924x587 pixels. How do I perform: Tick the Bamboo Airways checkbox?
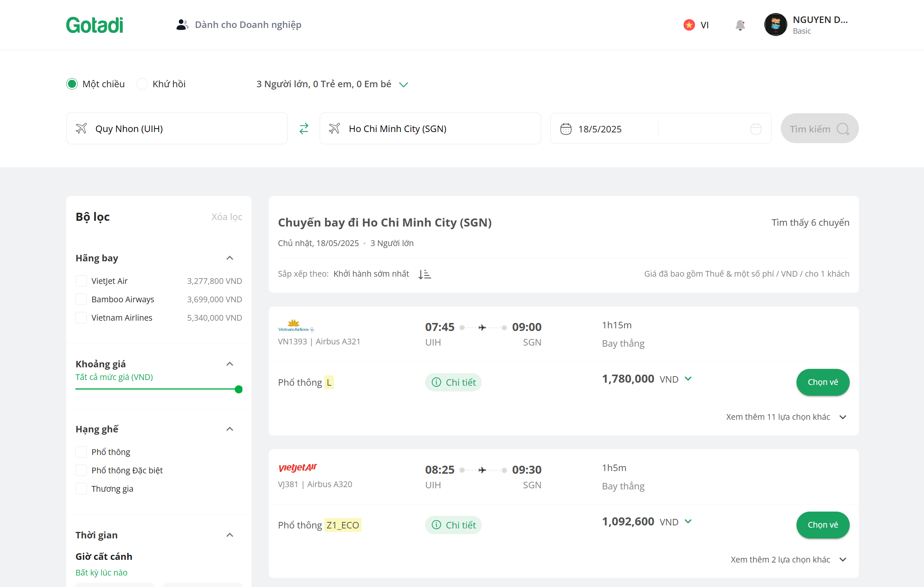click(81, 300)
